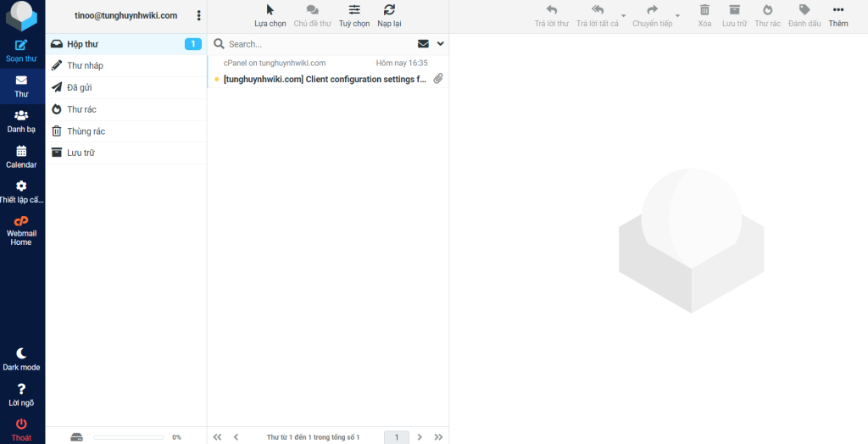Click the storage quota disk icon
The width and height of the screenshot is (868, 444).
(76, 437)
